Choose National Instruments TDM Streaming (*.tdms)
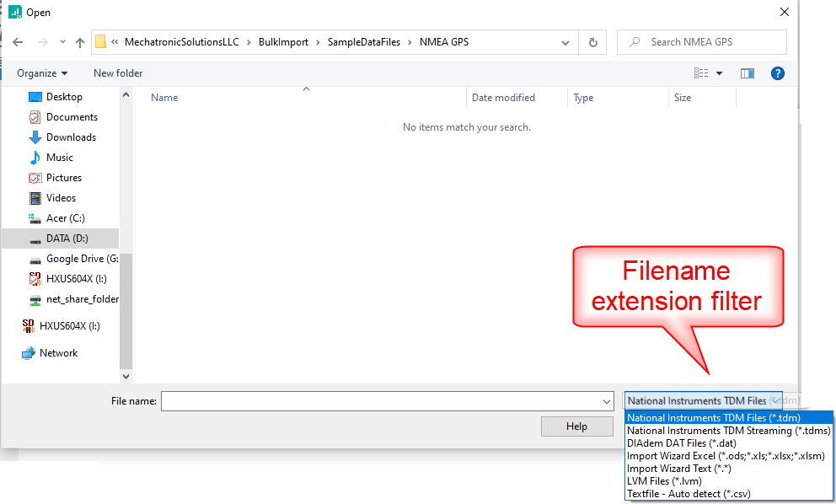Screen dimensions: 836x504 pos(728,431)
